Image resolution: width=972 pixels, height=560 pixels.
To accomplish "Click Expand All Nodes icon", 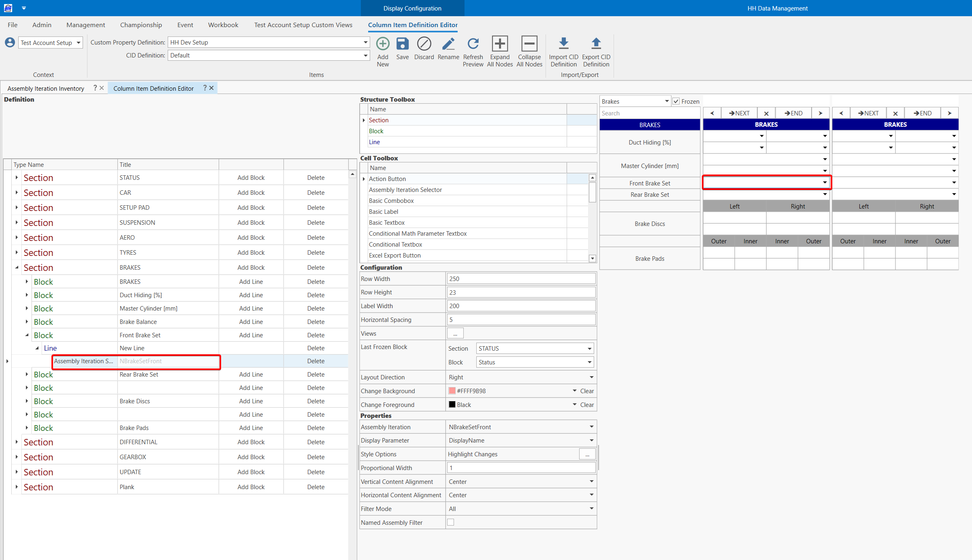I will pos(499,44).
